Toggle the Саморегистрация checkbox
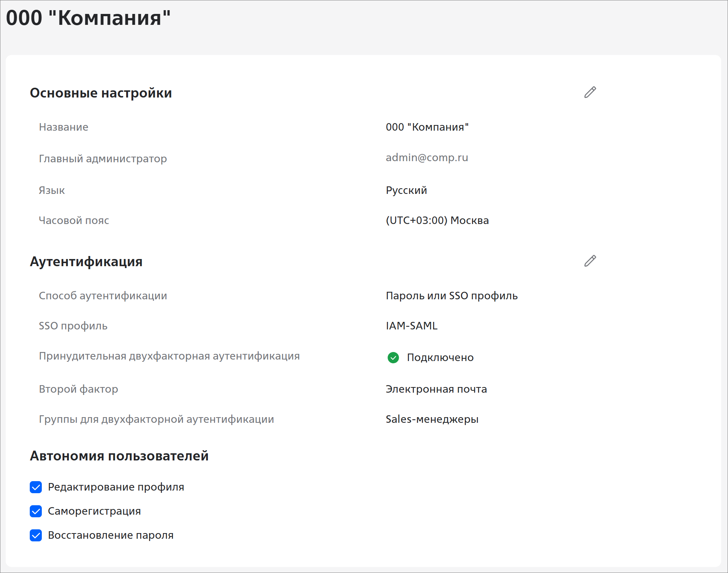The image size is (728, 573). click(36, 511)
